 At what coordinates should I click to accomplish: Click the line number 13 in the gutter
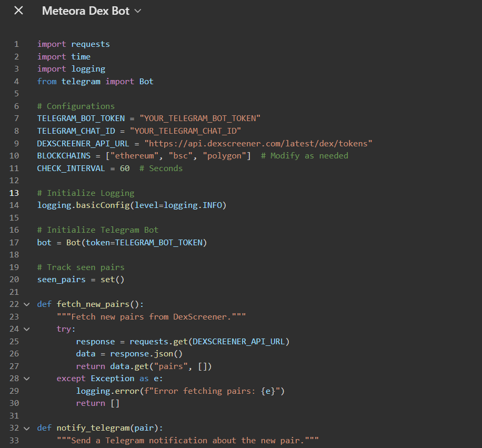coord(14,193)
